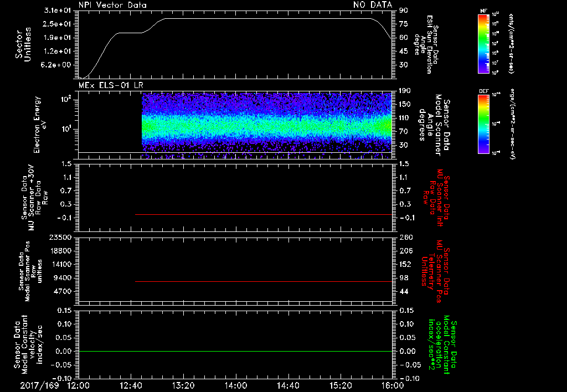Click the 206 telemetry tick value
Image resolution: width=567 pixels, height=392 pixels.
point(406,251)
